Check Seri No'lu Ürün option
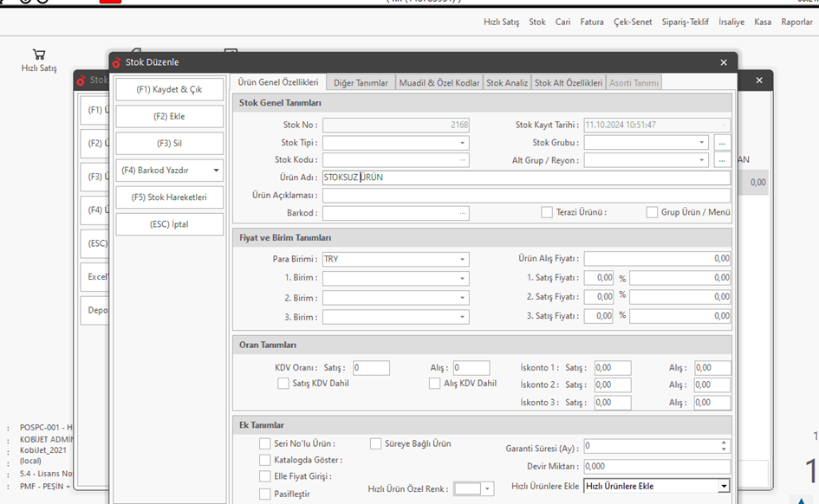This screenshot has height=504, width=819. pyautogui.click(x=265, y=443)
